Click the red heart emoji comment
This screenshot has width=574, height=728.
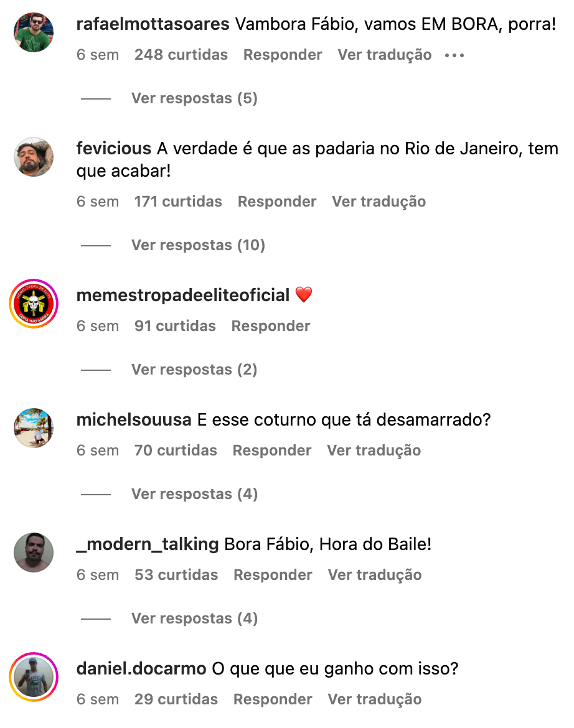304,295
